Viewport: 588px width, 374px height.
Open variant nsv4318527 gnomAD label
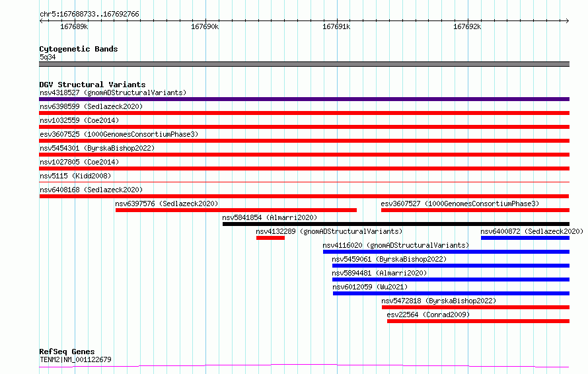pyautogui.click(x=113, y=93)
